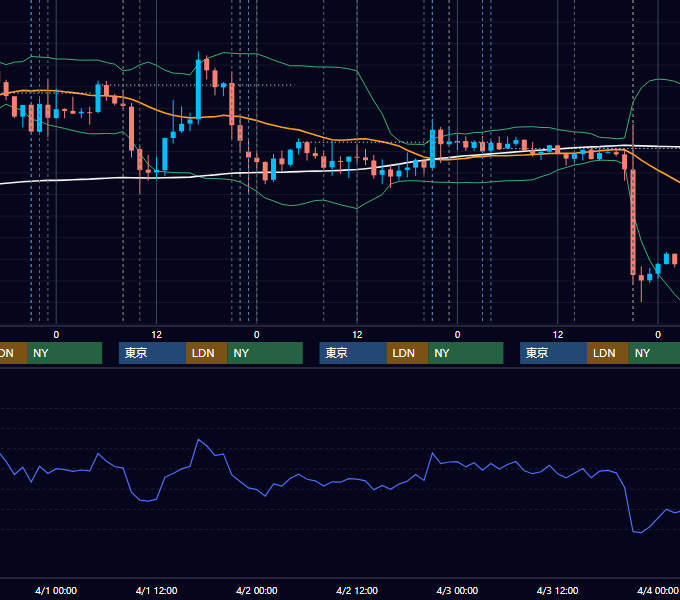Viewport: 680px width, 600px height.
Task: Click the huge red candle before 4/4 00:00
Action: tap(633, 222)
